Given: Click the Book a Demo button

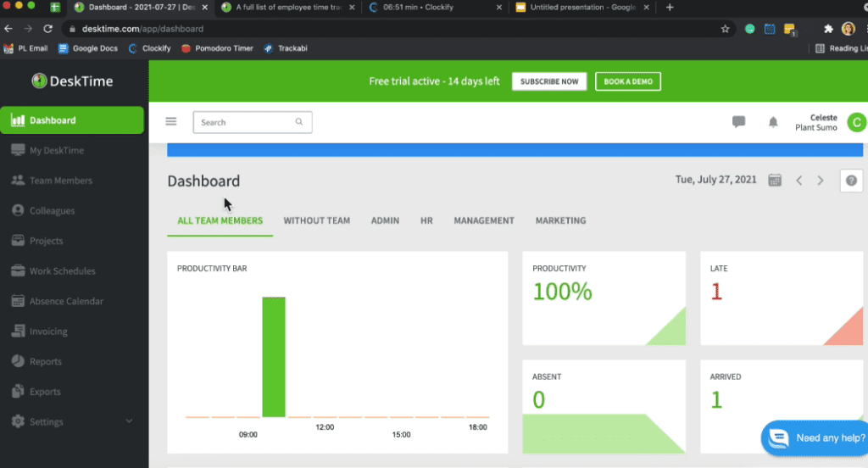Looking at the screenshot, I should [x=627, y=81].
